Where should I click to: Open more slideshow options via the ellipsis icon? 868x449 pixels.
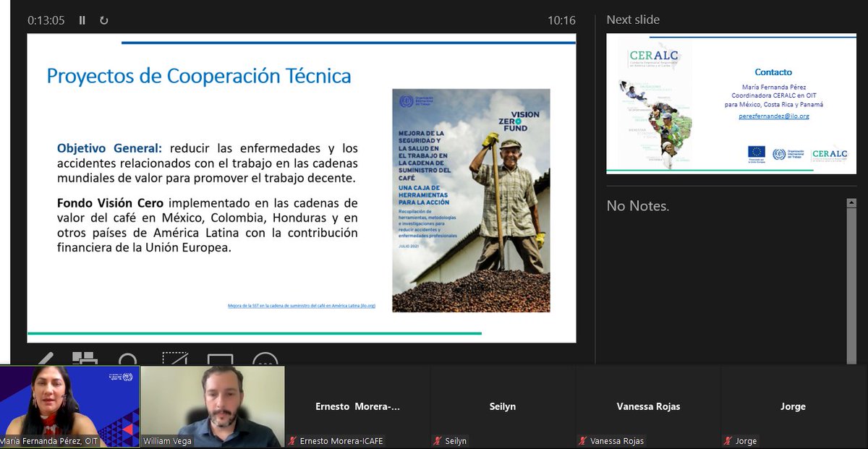coord(265,359)
